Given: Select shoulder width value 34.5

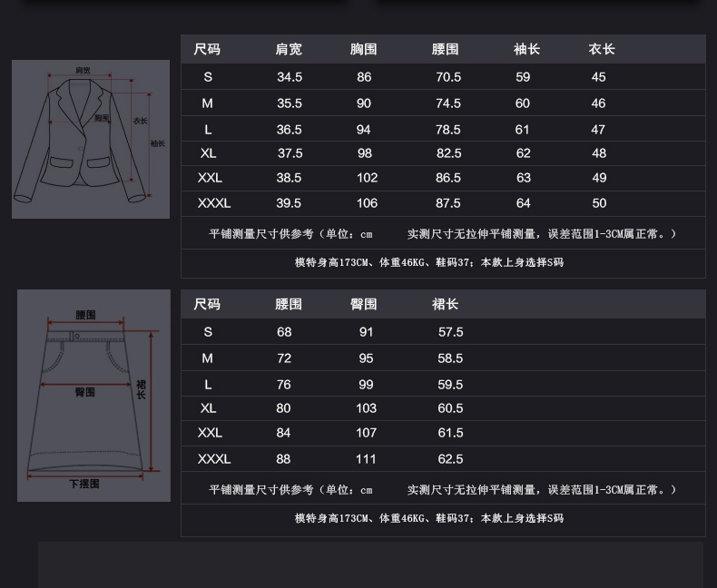Looking at the screenshot, I should pos(290,77).
